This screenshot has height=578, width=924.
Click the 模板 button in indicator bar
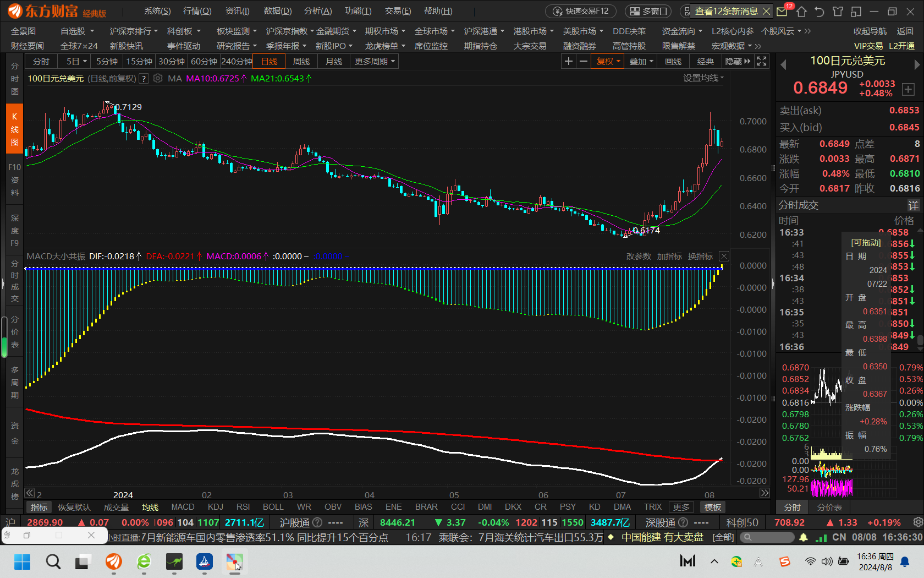pos(713,507)
